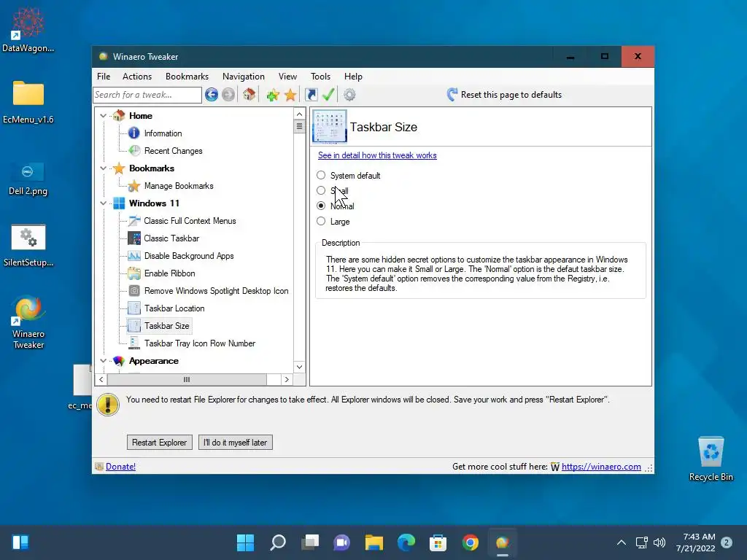Screen dimensions: 747x560
Task: Select the Large taskbar size option
Action: [x=321, y=221]
